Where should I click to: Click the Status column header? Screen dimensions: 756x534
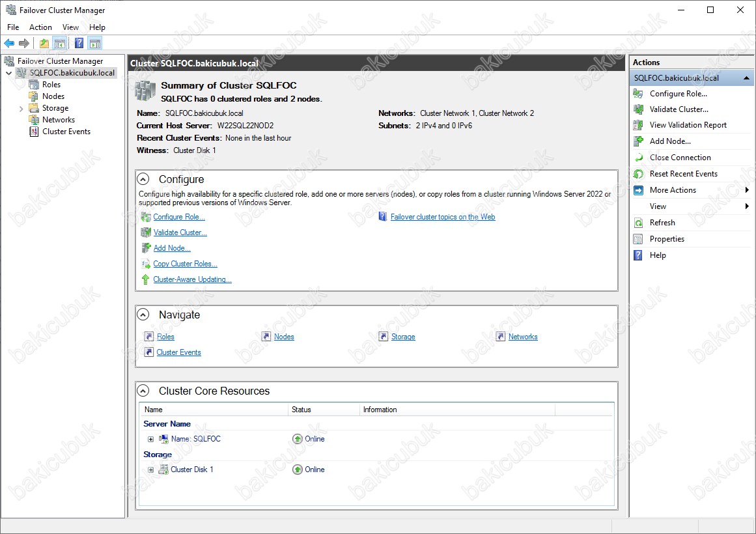coord(324,410)
